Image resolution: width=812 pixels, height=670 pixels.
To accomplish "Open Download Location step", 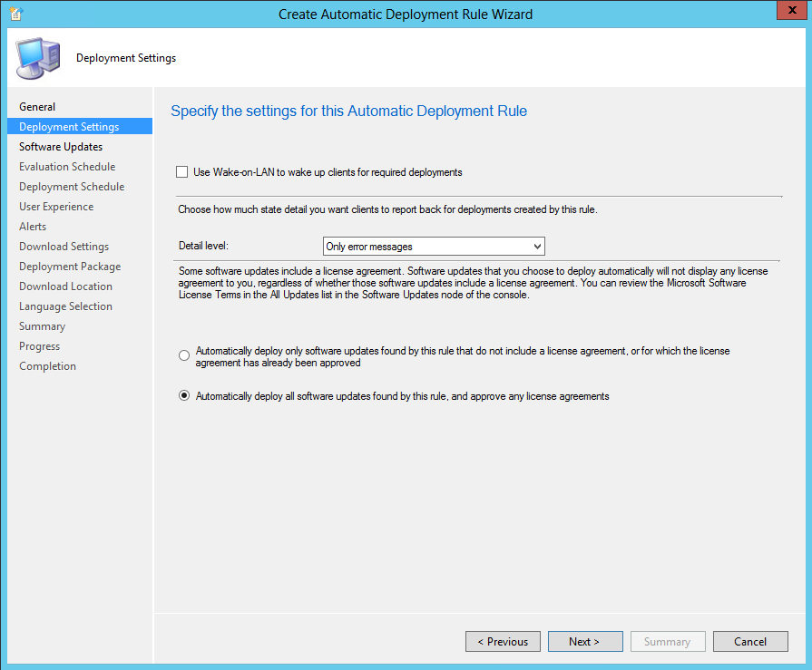I will coord(65,286).
